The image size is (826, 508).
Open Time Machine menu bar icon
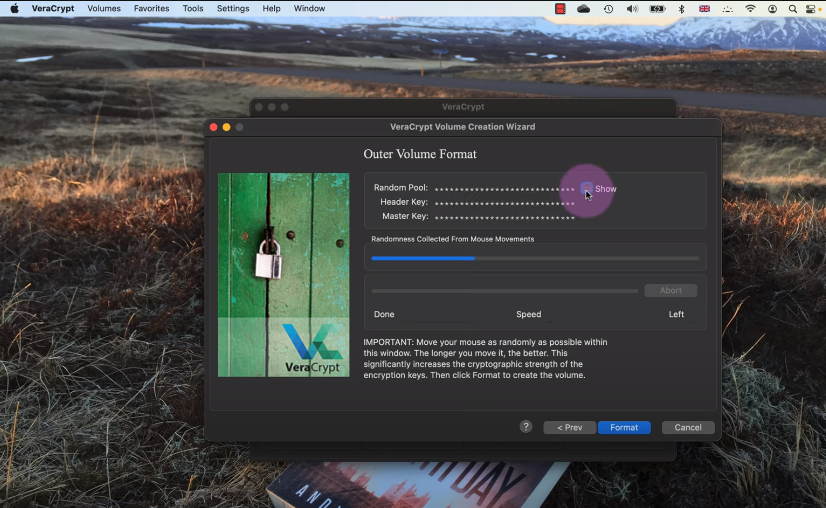(x=608, y=8)
